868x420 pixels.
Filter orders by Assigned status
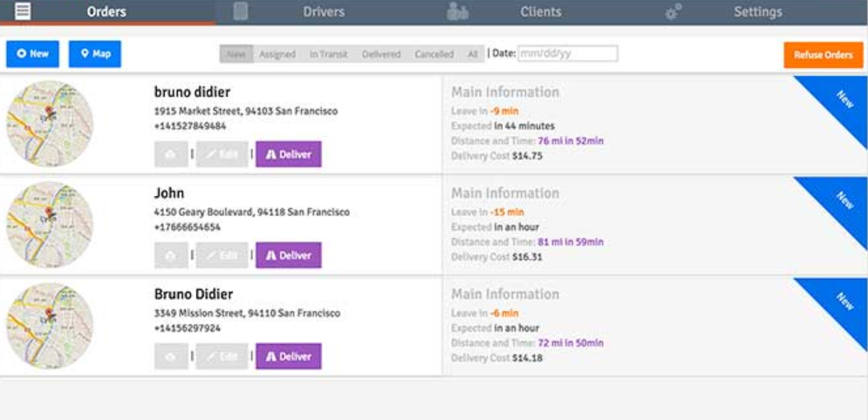[277, 54]
